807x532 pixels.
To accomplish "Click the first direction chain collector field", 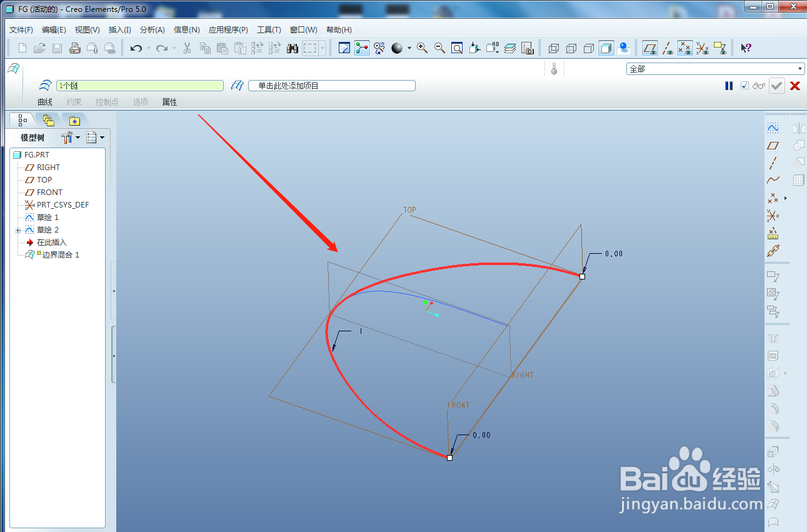I will (x=139, y=86).
